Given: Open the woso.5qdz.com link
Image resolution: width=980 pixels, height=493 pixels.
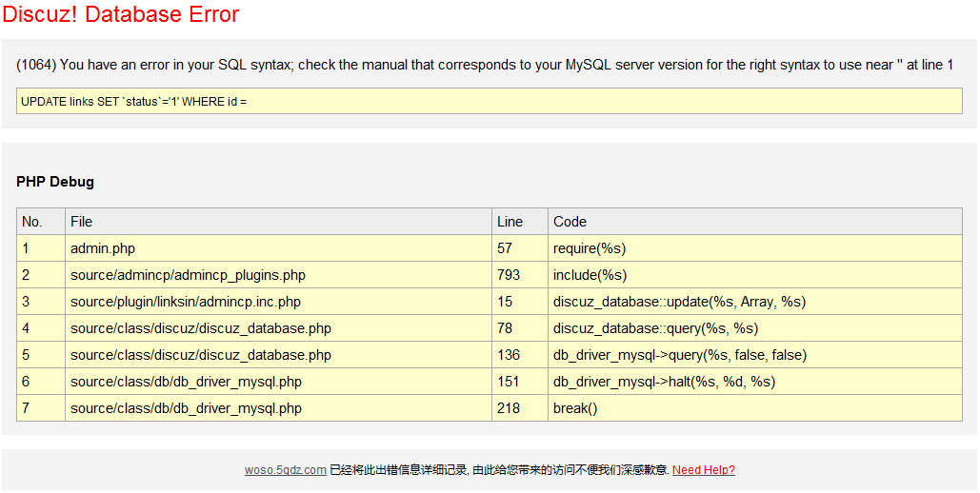Looking at the screenshot, I should [x=286, y=470].
